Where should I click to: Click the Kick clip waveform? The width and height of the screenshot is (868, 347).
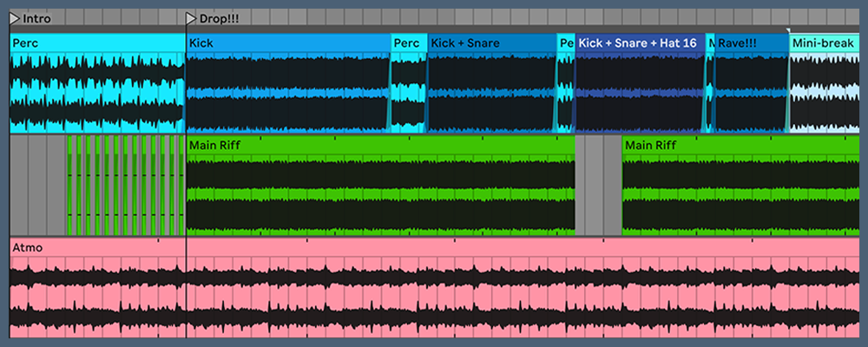coord(288,93)
